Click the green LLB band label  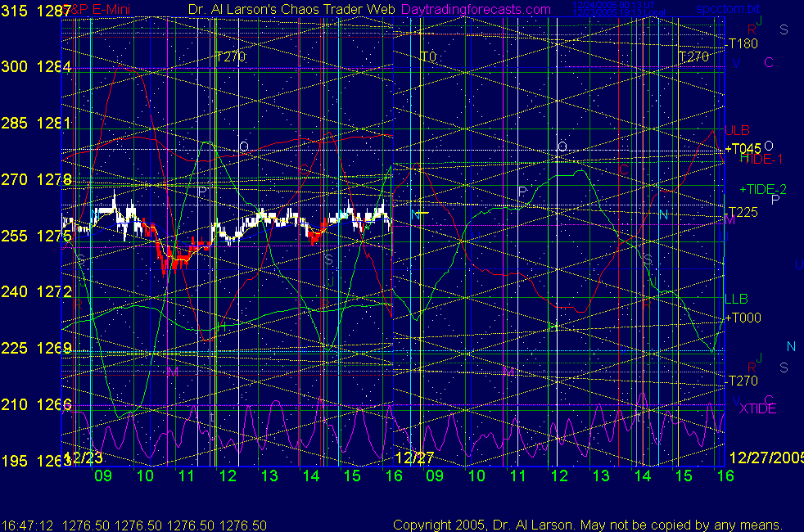[x=736, y=299]
